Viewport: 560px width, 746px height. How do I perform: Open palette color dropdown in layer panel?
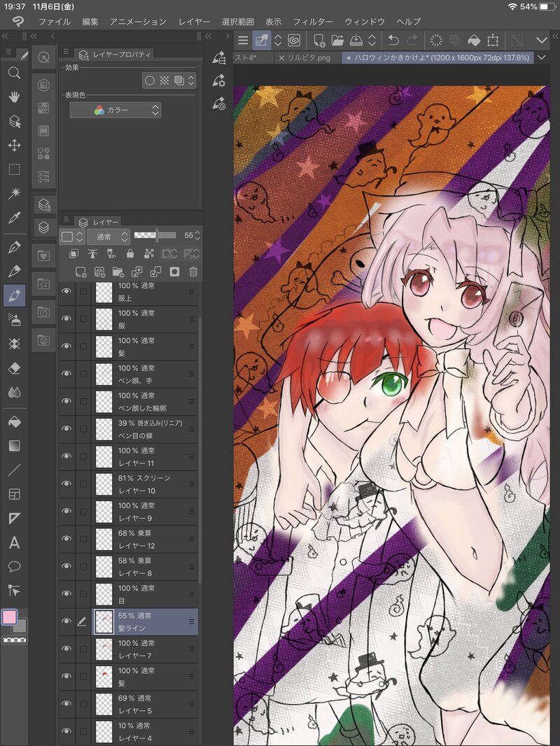tap(72, 236)
